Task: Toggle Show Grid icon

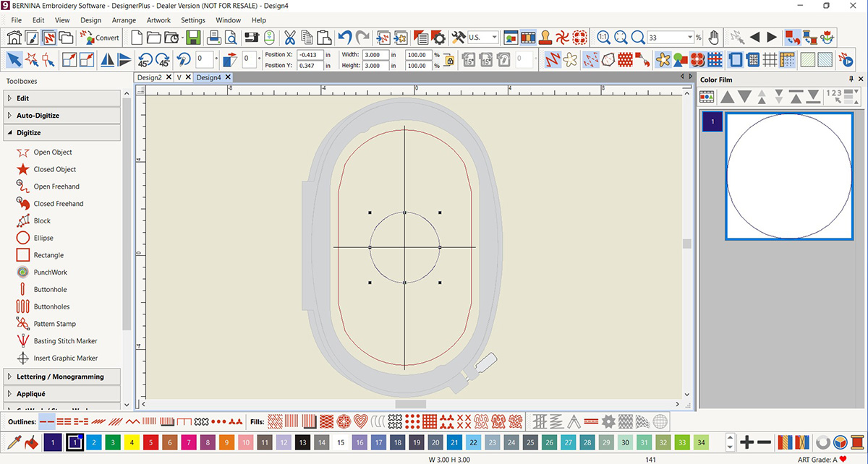Action: (x=771, y=59)
